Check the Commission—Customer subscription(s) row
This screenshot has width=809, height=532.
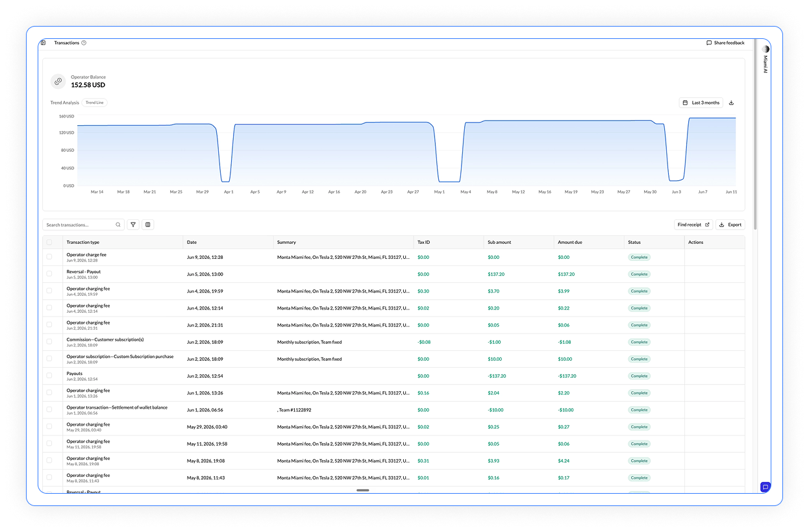click(x=49, y=341)
